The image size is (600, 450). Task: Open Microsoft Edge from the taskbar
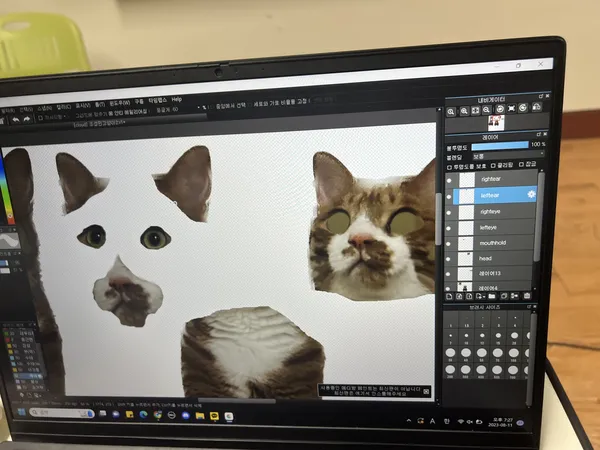click(144, 414)
